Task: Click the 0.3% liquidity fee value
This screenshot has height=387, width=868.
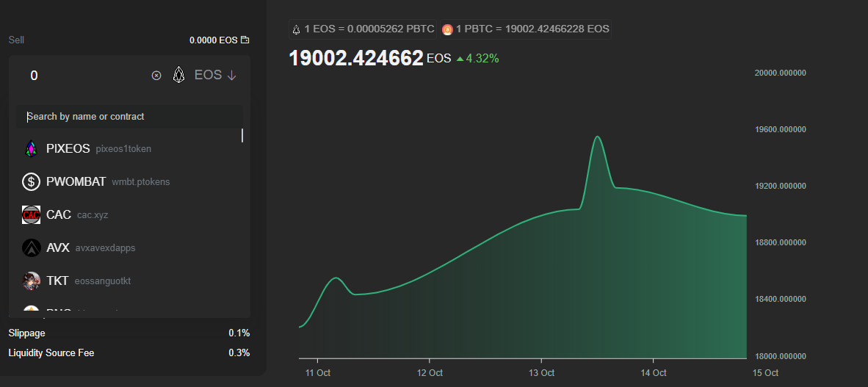Action: [239, 352]
